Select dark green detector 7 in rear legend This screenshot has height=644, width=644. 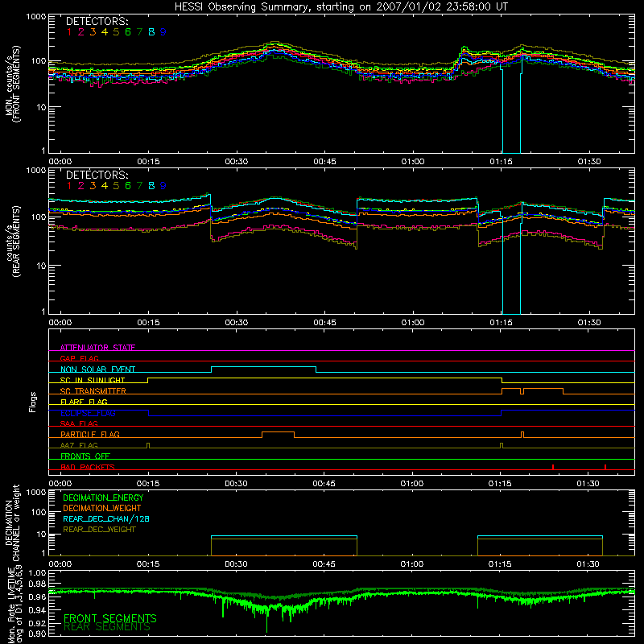[x=139, y=186]
